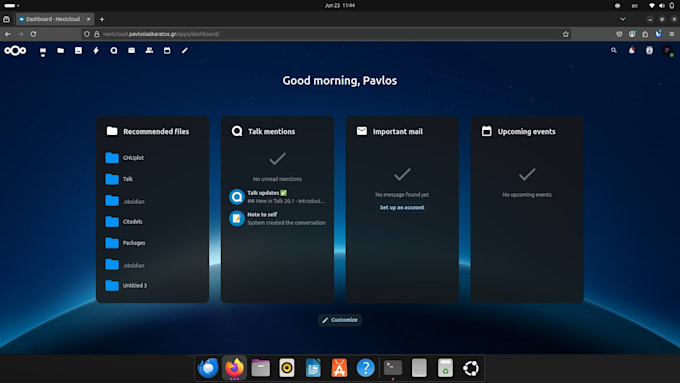Switch keyboard input source en
The height and width of the screenshot is (383, 680).
(x=634, y=6)
